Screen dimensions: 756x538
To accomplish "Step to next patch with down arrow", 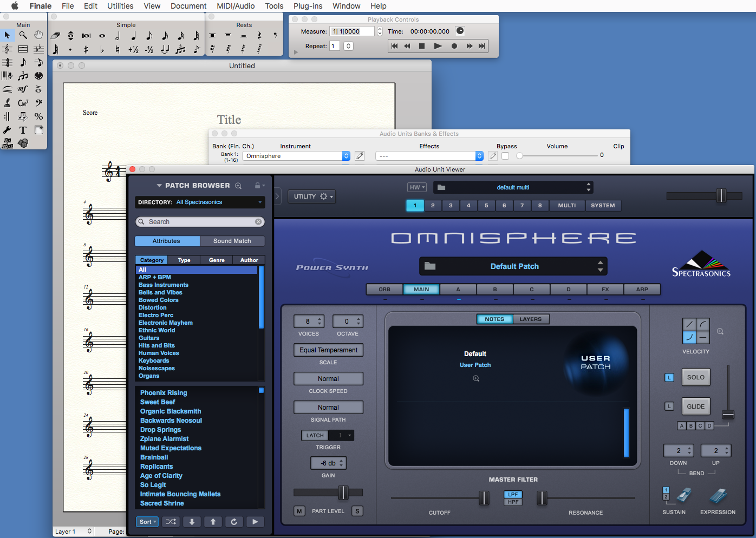I will click(192, 522).
